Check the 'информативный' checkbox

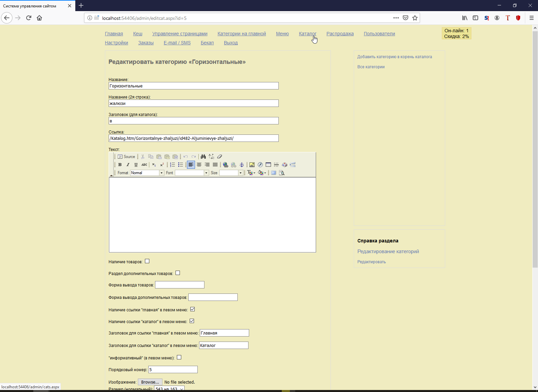(179, 357)
